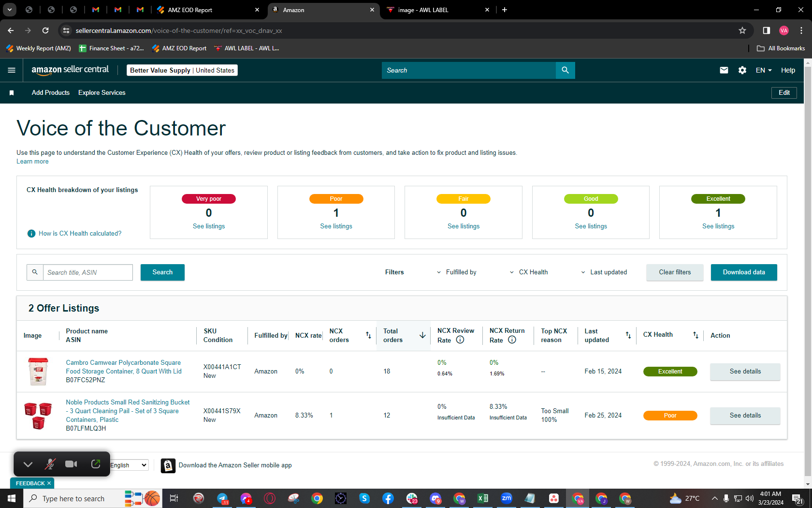Go back using the browser back arrow
Viewport: 812px width, 508px height.
coord(11,30)
